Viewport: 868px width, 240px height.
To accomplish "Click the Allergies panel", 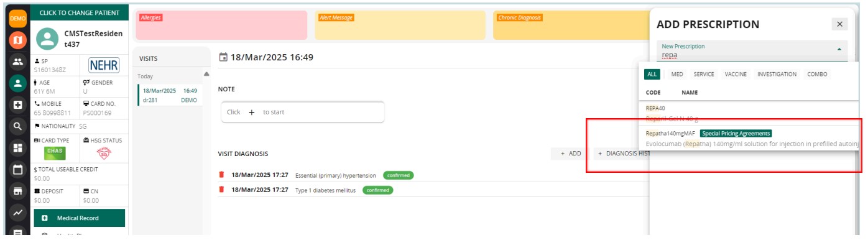I will (221, 25).
